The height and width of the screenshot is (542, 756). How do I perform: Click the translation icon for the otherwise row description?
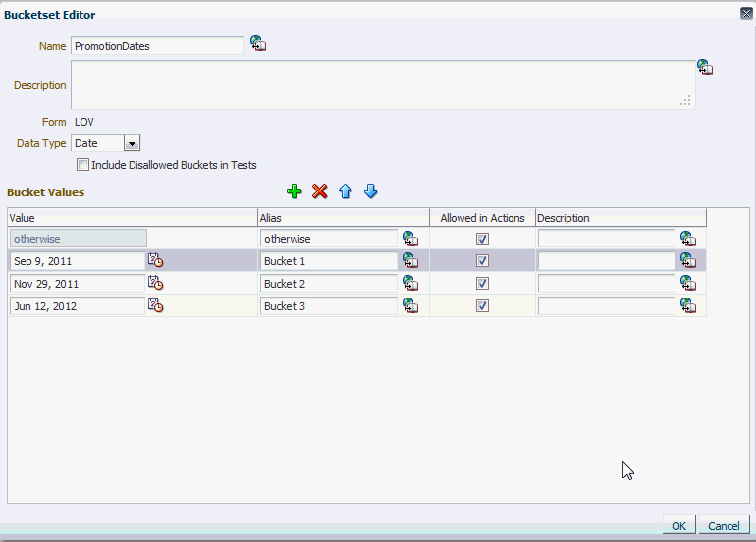tap(688, 239)
